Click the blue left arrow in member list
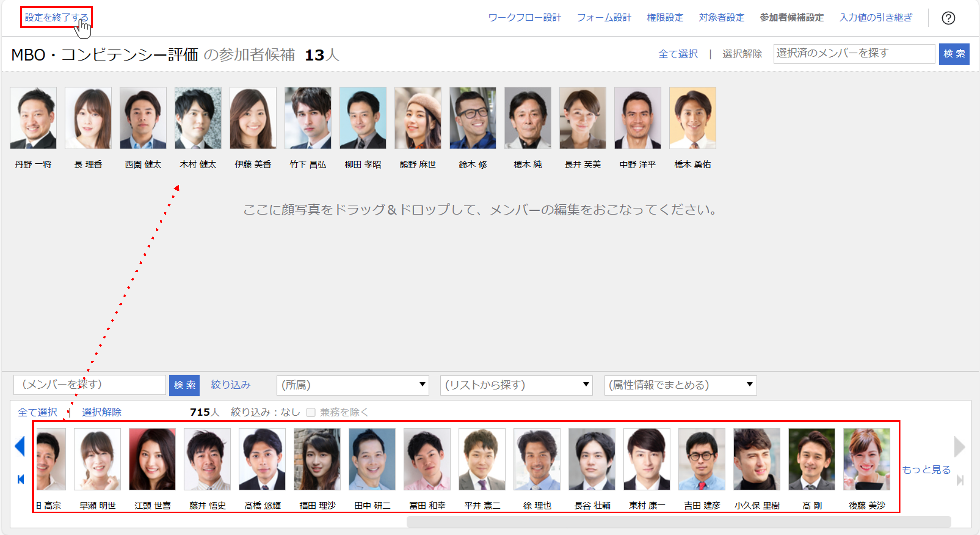The image size is (980, 535). click(x=20, y=446)
